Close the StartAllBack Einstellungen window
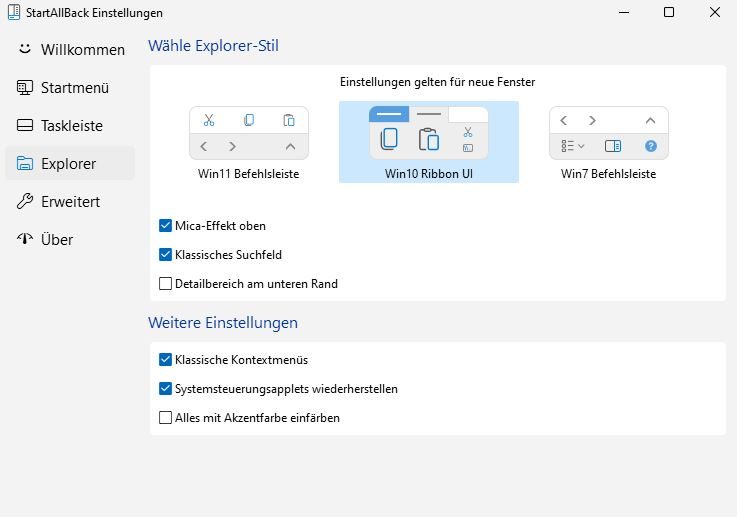 [x=714, y=12]
